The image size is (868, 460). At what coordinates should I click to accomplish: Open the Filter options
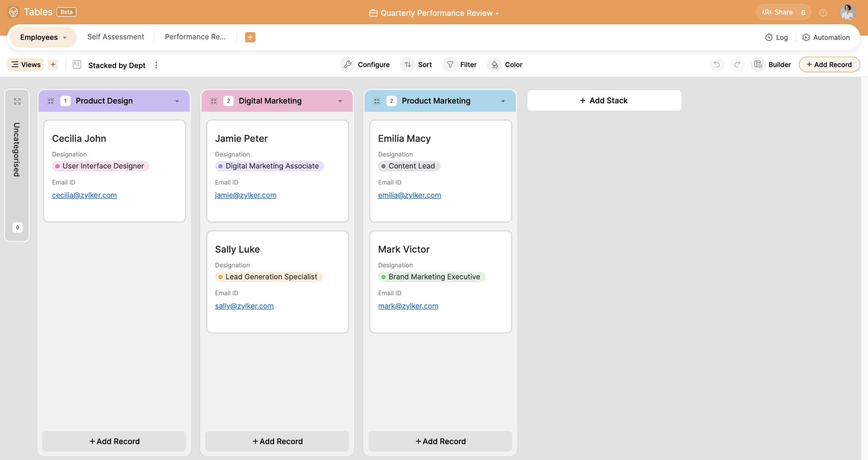click(x=461, y=65)
